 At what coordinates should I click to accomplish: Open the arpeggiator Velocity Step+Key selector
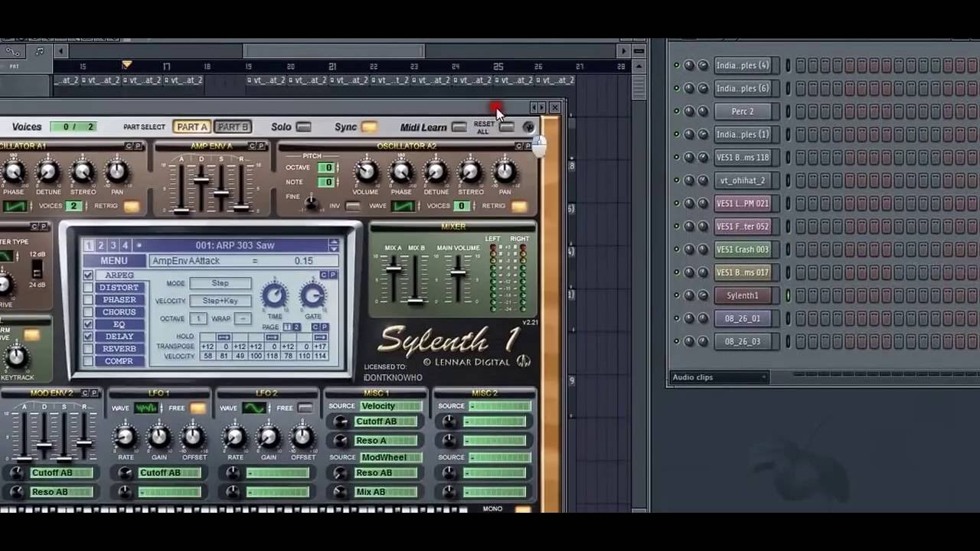(x=220, y=301)
